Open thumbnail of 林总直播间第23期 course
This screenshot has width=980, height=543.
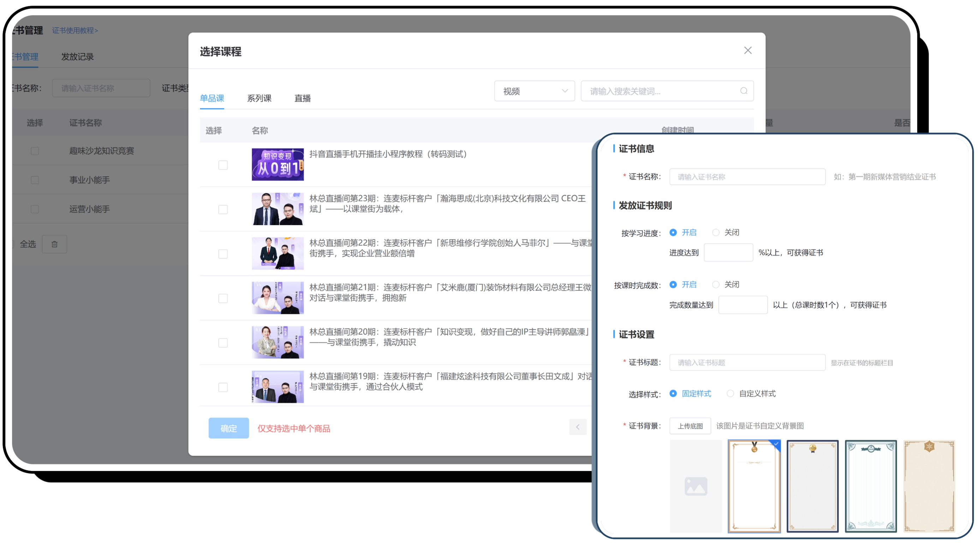click(278, 209)
